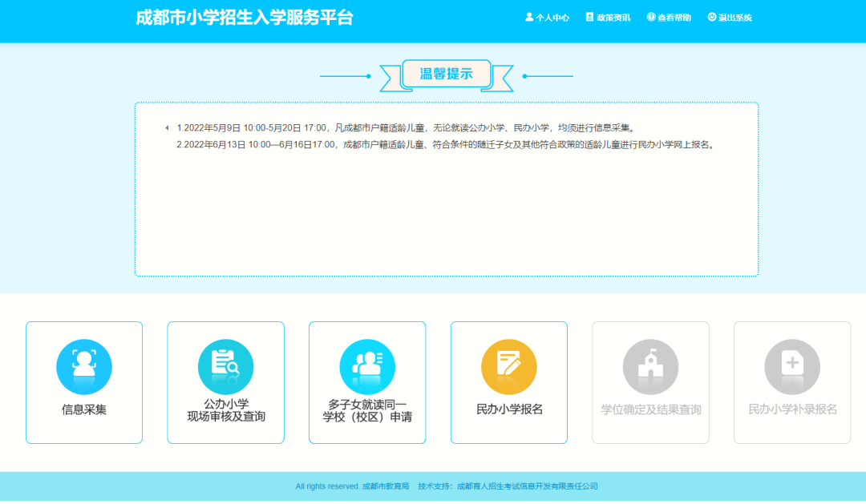866x504 pixels.
Task: Select the 多子女就读同一学校 申请 icon
Action: [367, 366]
